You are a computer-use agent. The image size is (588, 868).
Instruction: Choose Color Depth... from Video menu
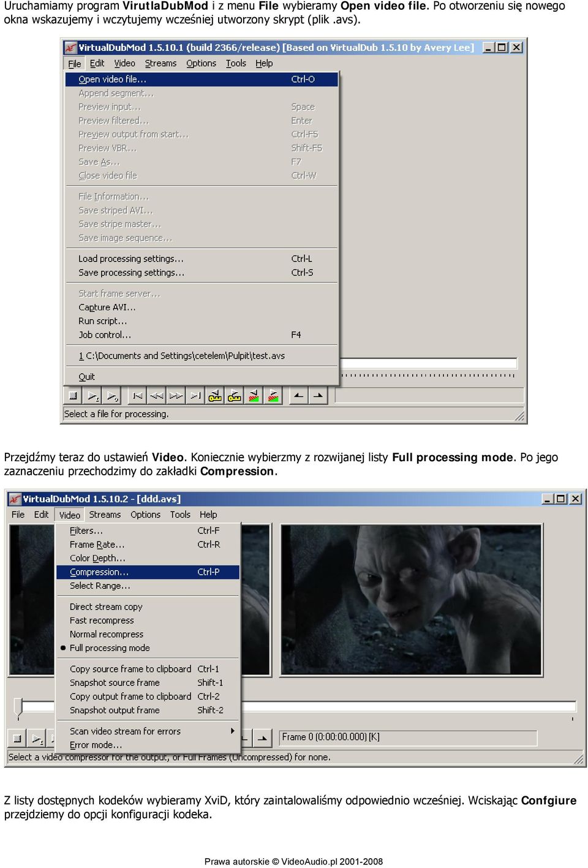point(148,558)
